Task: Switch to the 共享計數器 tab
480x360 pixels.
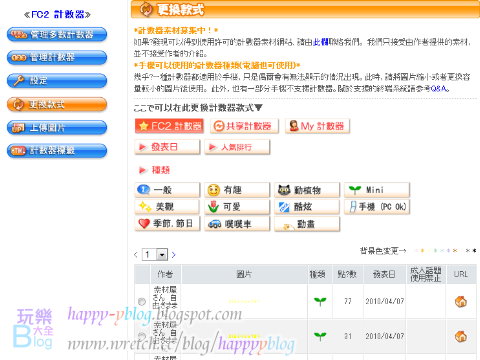Action: (x=244, y=126)
